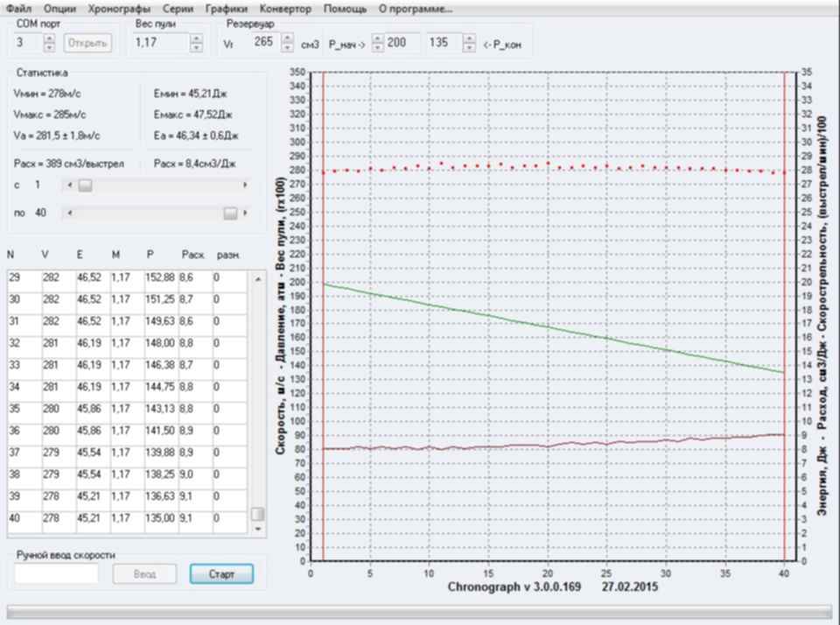
Task: Click right arrow of the "с" range slider
Action: 245,186
